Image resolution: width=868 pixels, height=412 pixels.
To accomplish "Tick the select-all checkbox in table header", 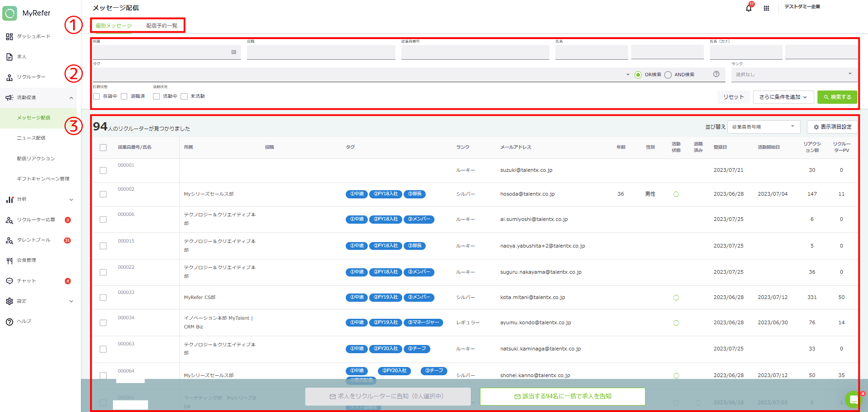I will 103,147.
